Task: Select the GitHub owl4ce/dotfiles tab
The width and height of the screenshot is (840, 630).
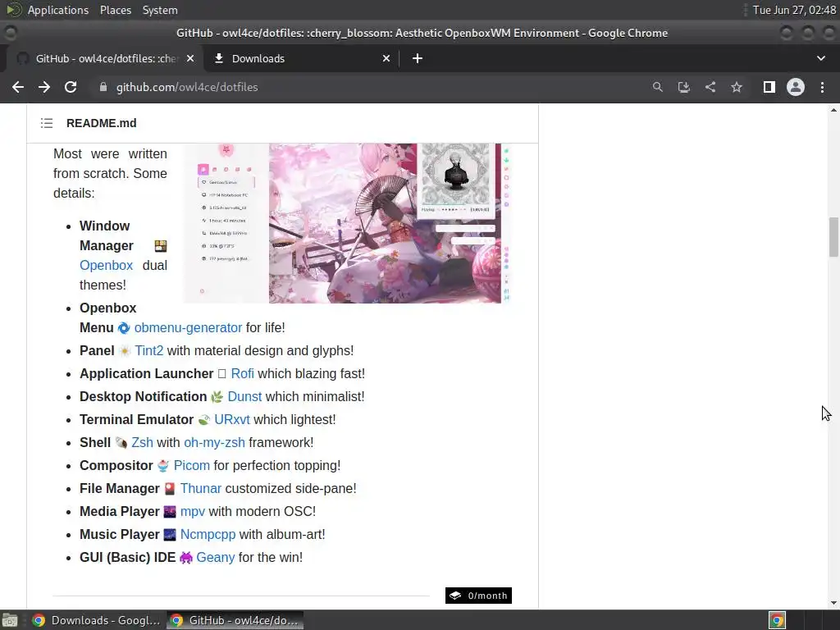Action: pyautogui.click(x=104, y=58)
